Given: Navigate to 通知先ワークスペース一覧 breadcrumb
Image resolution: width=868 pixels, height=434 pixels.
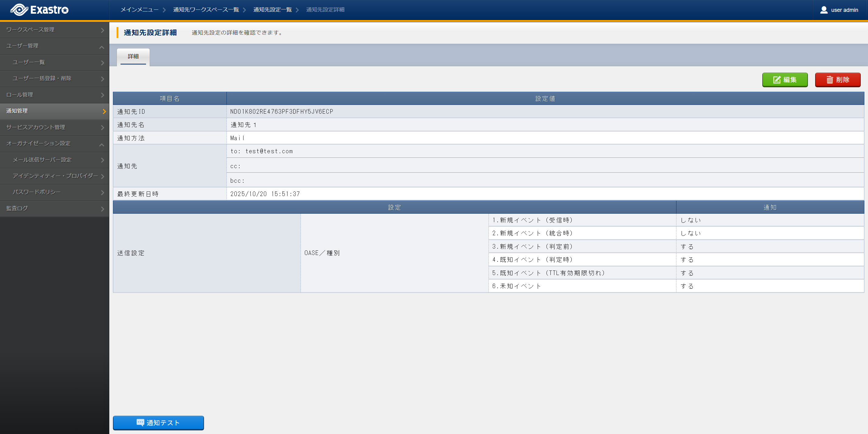Looking at the screenshot, I should tap(206, 10).
